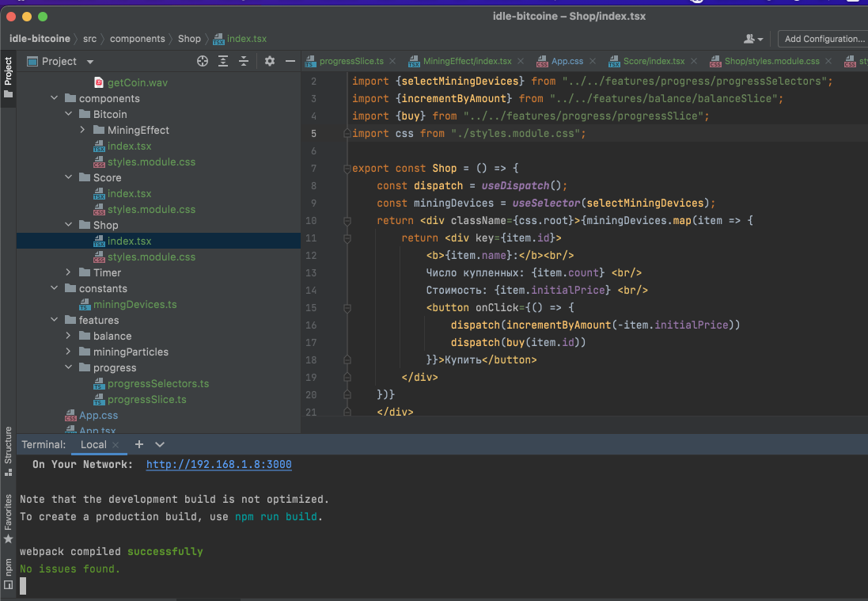Open Project panel gear settings

point(269,61)
